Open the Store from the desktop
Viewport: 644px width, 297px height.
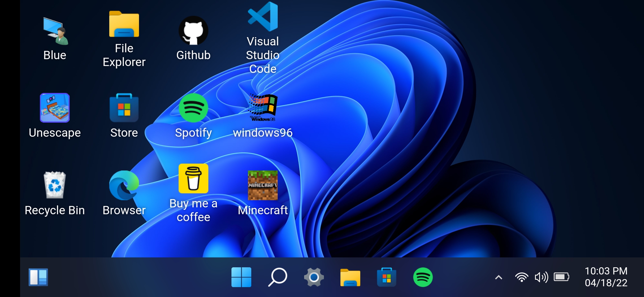(124, 108)
